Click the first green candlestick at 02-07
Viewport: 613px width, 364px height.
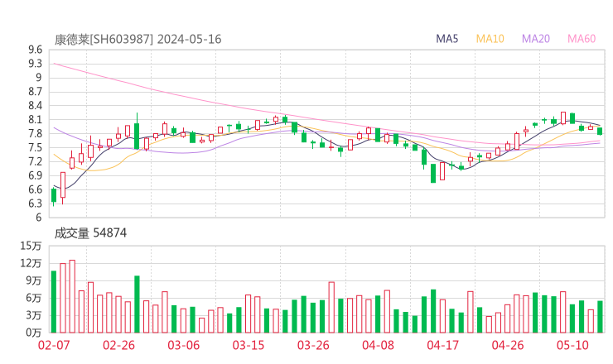[54, 195]
